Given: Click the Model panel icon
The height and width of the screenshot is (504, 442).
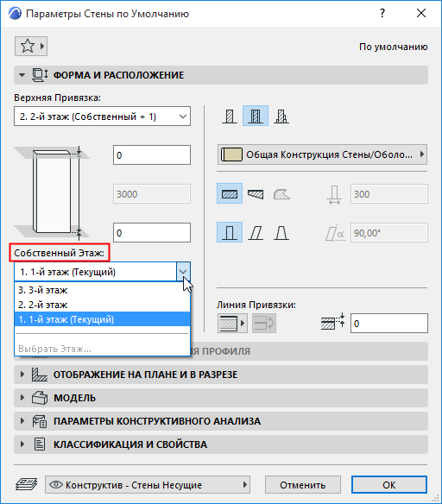Looking at the screenshot, I should click(x=40, y=398).
